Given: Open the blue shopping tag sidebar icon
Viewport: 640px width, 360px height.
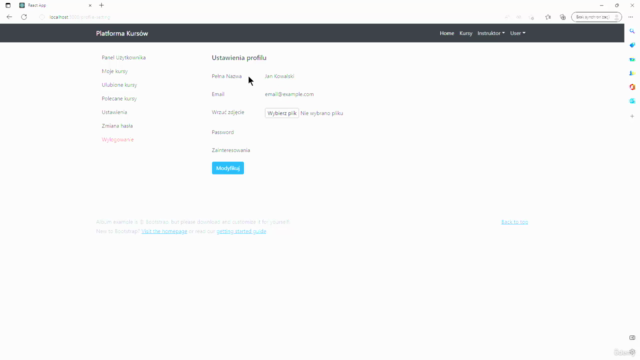Looking at the screenshot, I should (632, 45).
